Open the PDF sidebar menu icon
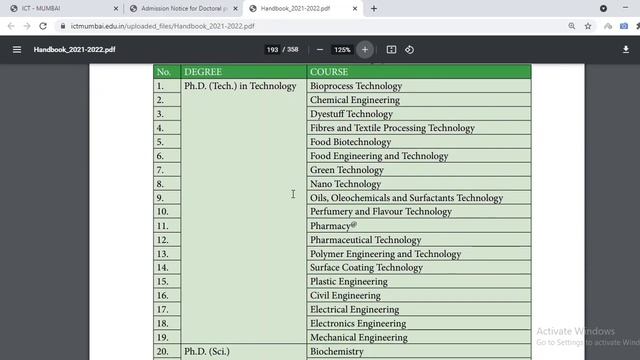This screenshot has width=640, height=360. [x=17, y=49]
